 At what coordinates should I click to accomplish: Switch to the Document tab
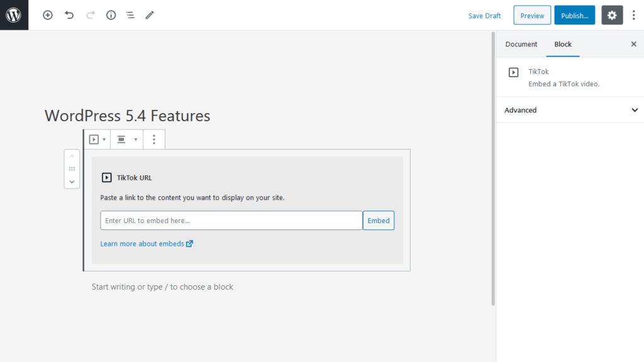(x=521, y=44)
